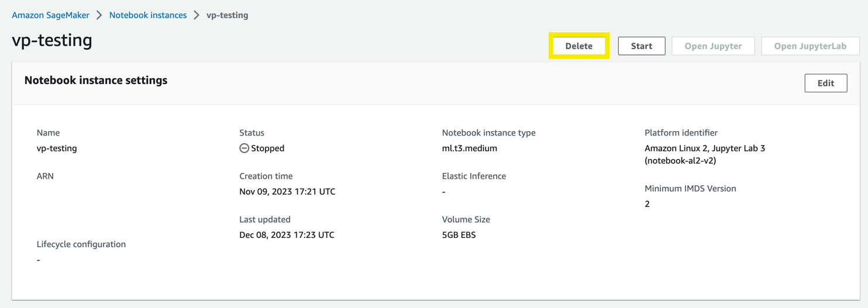This screenshot has height=308, width=868.
Task: Launch Open JupyterLab
Action: click(810, 46)
